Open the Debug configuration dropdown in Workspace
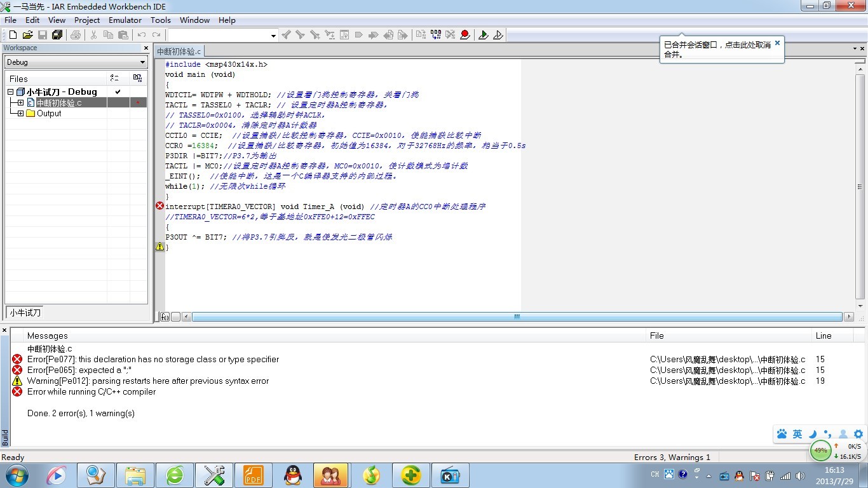The height and width of the screenshot is (488, 868). click(76, 62)
